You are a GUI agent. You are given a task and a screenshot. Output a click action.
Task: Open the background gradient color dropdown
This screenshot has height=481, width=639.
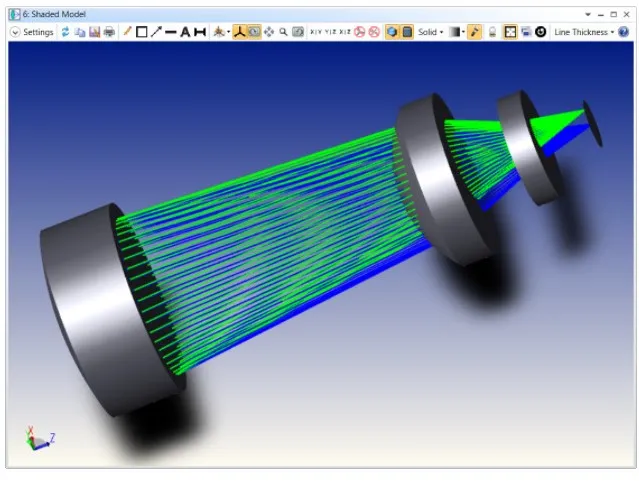pyautogui.click(x=456, y=32)
